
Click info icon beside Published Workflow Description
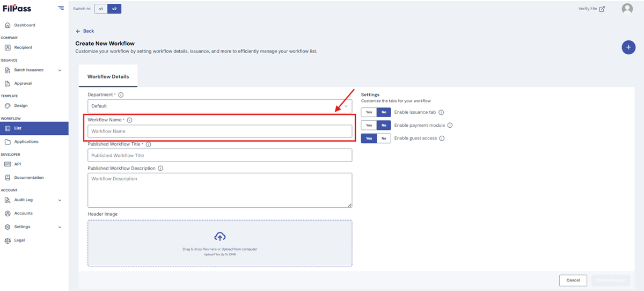tap(160, 168)
